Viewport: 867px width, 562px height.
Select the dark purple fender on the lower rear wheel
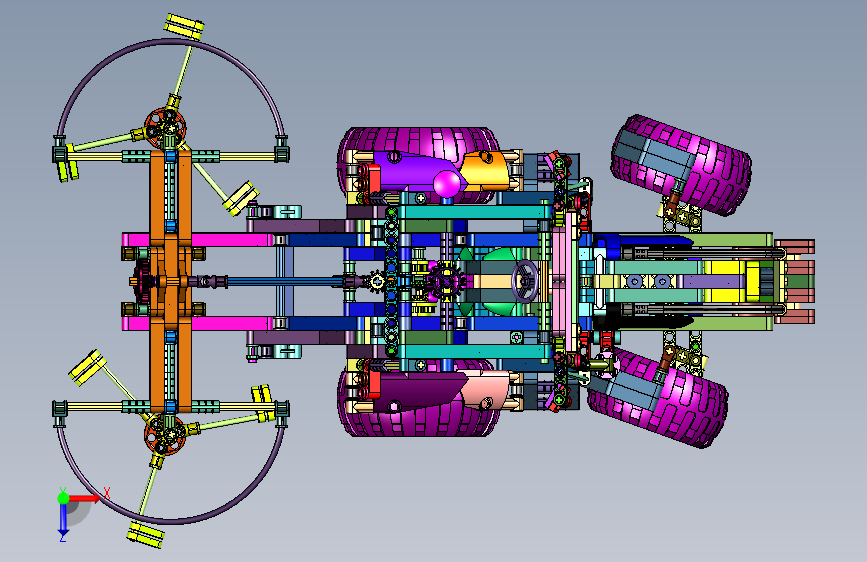417,392
